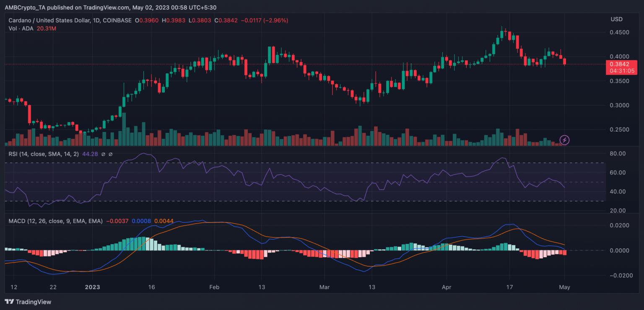
Task: Click the red 0.3842 current price label
Action: click(x=619, y=64)
